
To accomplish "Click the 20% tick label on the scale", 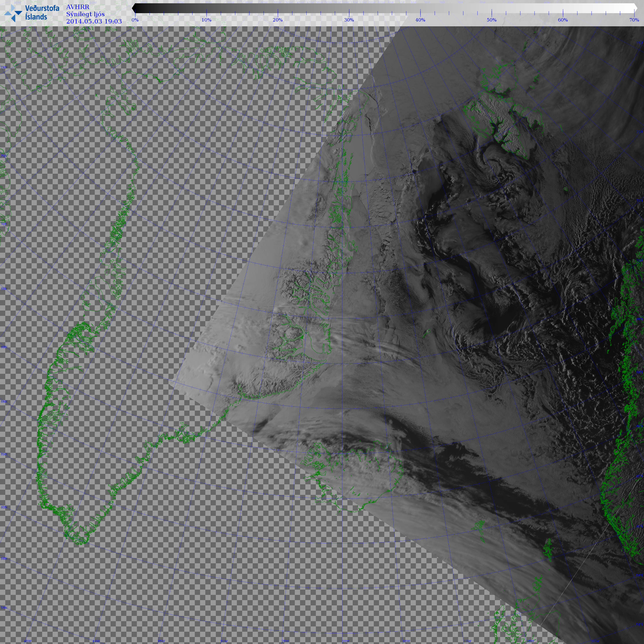I will [x=278, y=20].
